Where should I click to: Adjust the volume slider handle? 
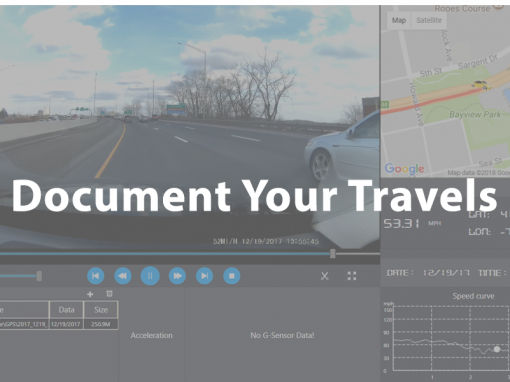tap(39, 276)
